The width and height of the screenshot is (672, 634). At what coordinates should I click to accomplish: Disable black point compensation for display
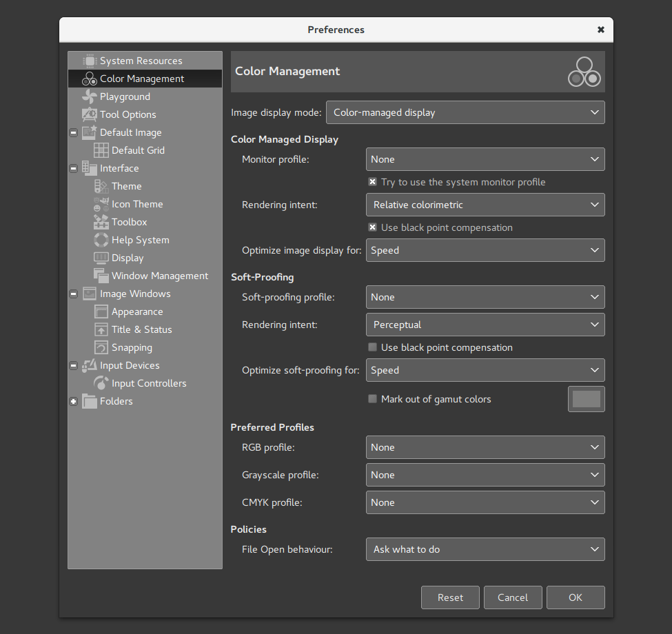372,227
